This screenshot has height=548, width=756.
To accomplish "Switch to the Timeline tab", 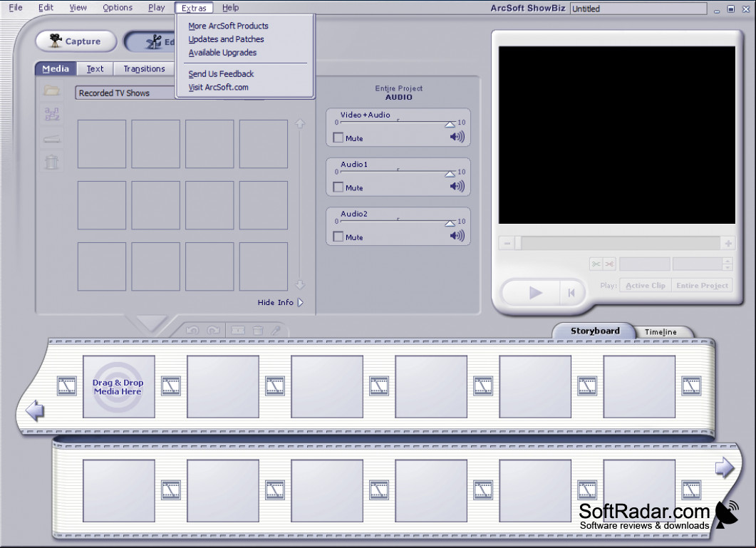I will (x=661, y=332).
